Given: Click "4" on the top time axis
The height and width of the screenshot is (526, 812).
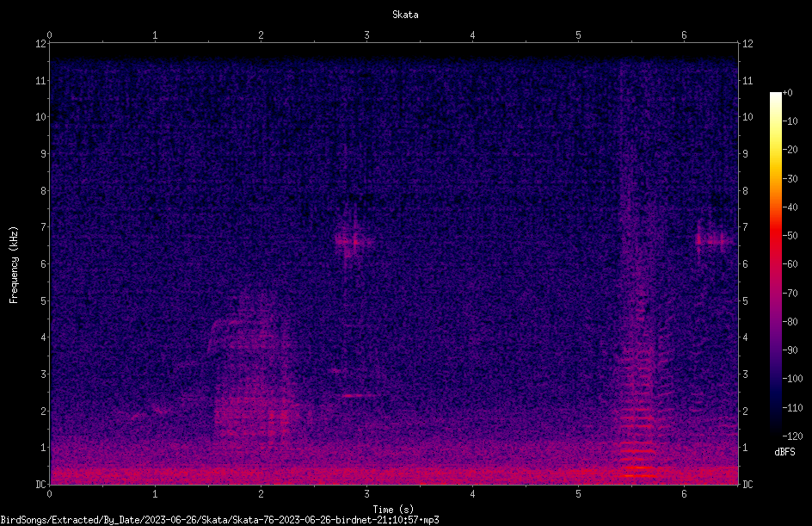Looking at the screenshot, I should coord(472,35).
